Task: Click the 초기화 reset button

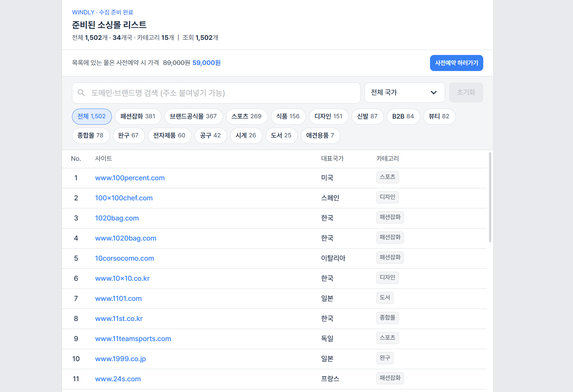Action: (466, 92)
